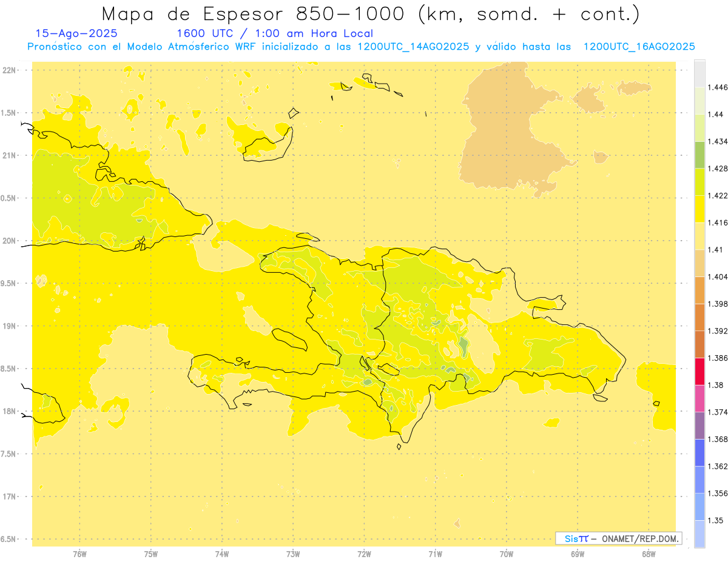Image resolution: width=728 pixels, height=562 pixels.
Task: Select the 69W longitude label
Action: [x=578, y=554]
